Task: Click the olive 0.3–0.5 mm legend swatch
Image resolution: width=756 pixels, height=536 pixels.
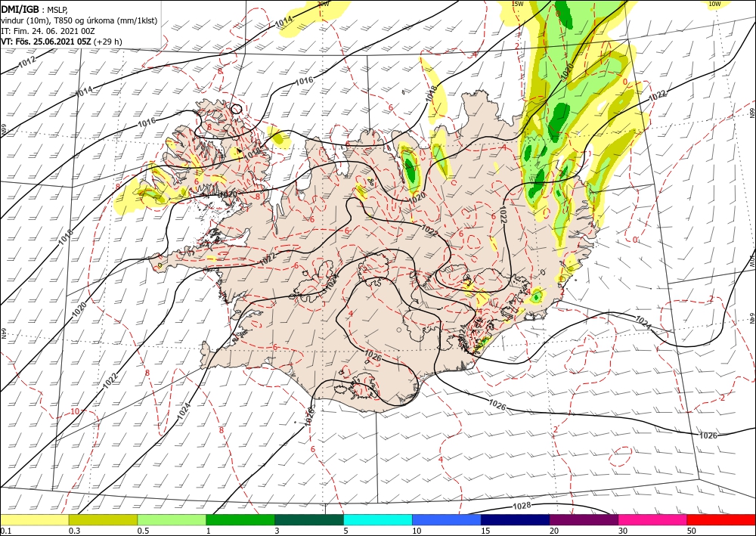Action: pos(103,520)
